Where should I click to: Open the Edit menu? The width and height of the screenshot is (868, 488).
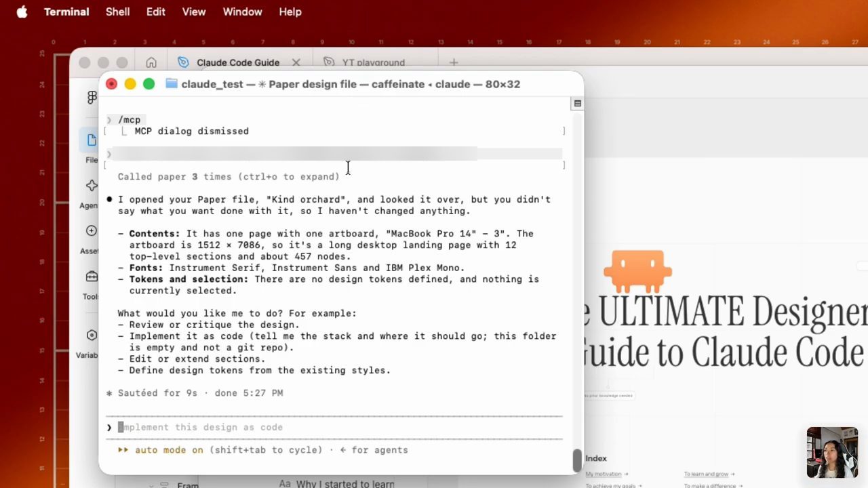tap(155, 12)
